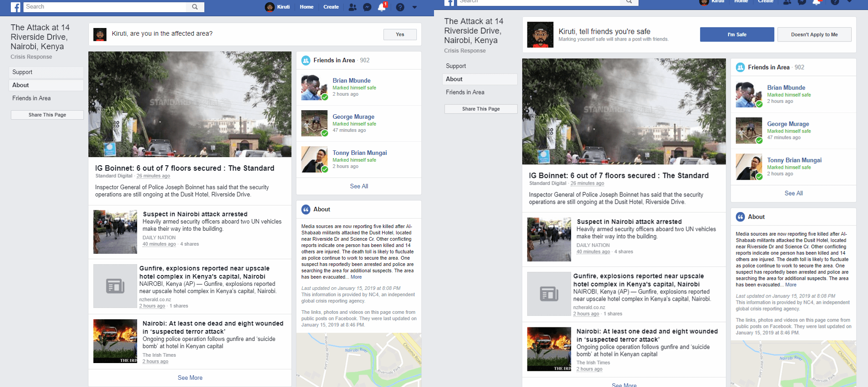Click Friends in Area header icon, right screenshot
Viewport: 868px width, 387px height.
pos(740,67)
